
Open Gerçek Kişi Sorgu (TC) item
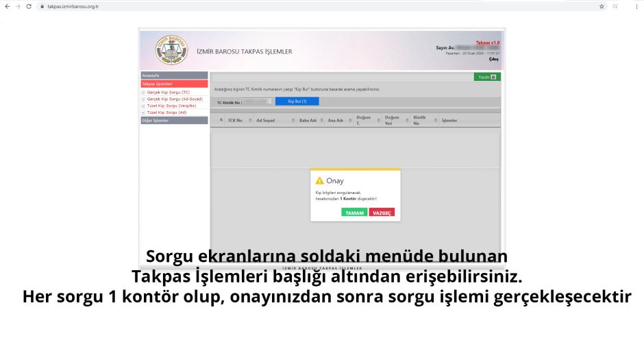click(x=169, y=93)
